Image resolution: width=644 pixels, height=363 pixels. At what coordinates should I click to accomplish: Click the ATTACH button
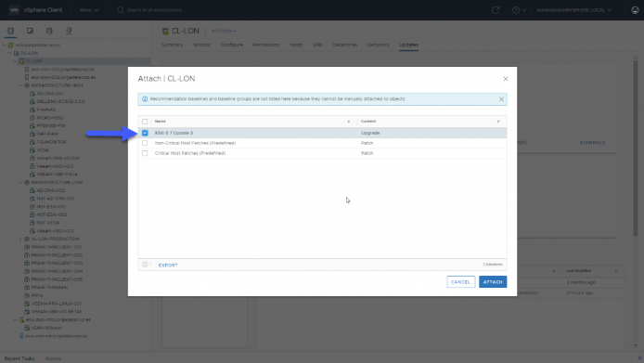pyautogui.click(x=493, y=282)
